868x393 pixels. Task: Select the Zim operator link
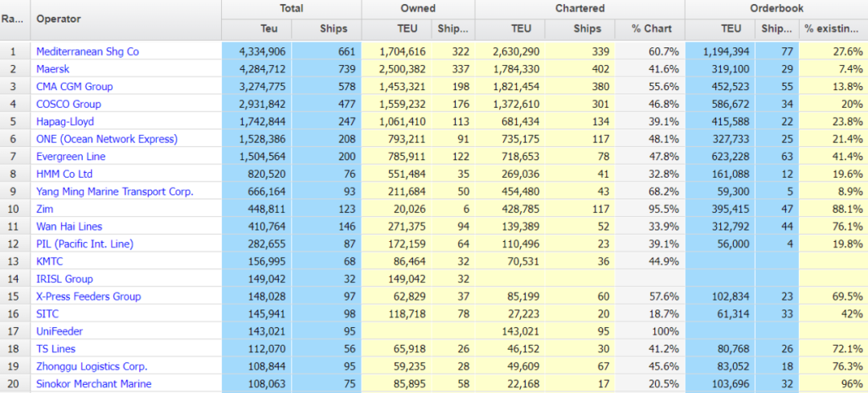pos(45,209)
